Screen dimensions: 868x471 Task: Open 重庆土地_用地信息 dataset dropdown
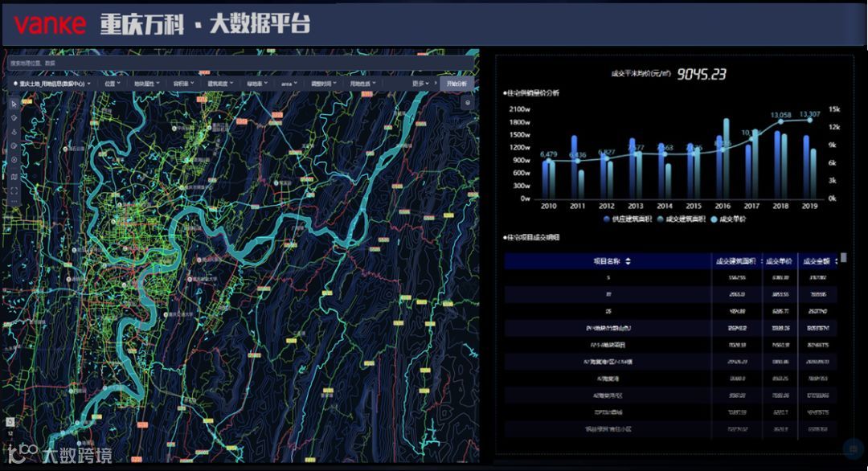51,84
